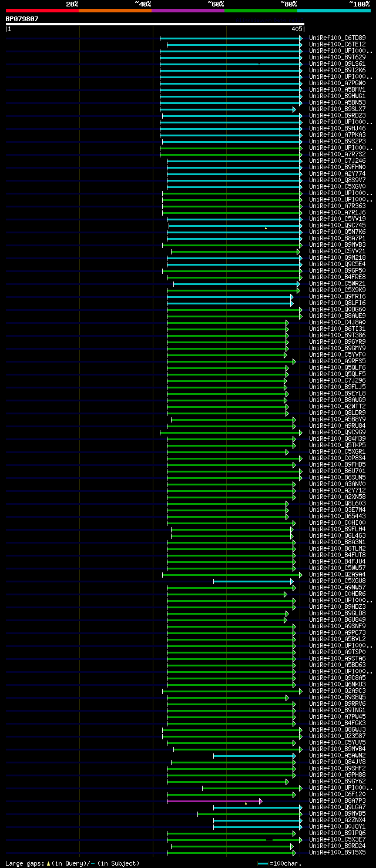Image resolution: width=376 pixels, height=868 pixels.
Task: Click the short cyan alignment bar of UniRef100_C5XGU8
Action: click(253, 581)
